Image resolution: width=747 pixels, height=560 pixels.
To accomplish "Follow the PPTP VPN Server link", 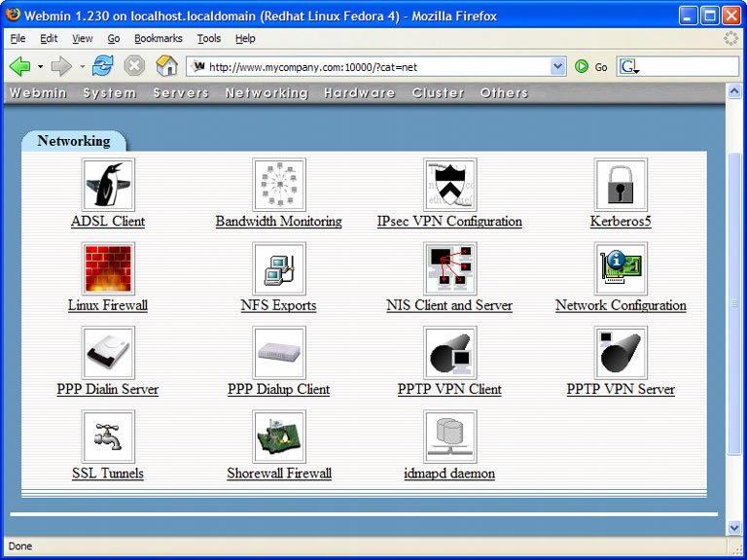I will tap(621, 390).
